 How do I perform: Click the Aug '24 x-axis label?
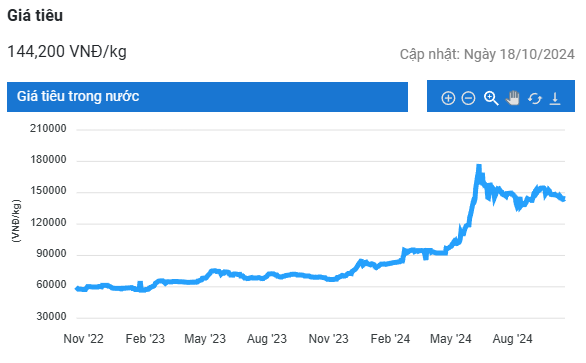click(x=512, y=339)
